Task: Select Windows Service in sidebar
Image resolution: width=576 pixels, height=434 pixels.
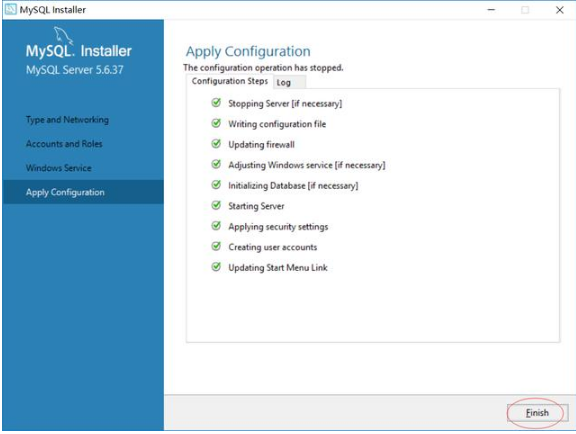Action: [x=59, y=168]
